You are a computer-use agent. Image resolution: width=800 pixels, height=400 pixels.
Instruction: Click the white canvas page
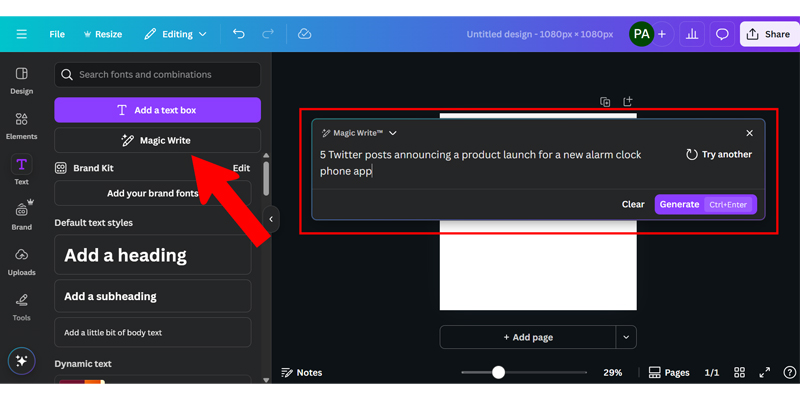click(538, 270)
